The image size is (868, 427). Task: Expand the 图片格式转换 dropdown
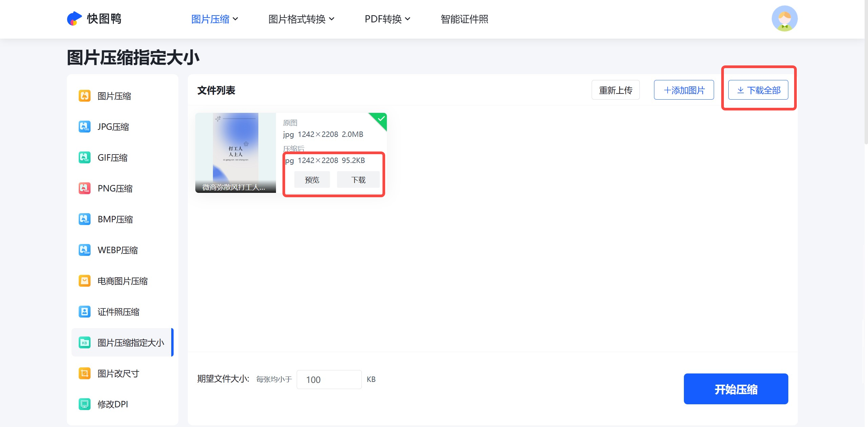click(x=300, y=19)
